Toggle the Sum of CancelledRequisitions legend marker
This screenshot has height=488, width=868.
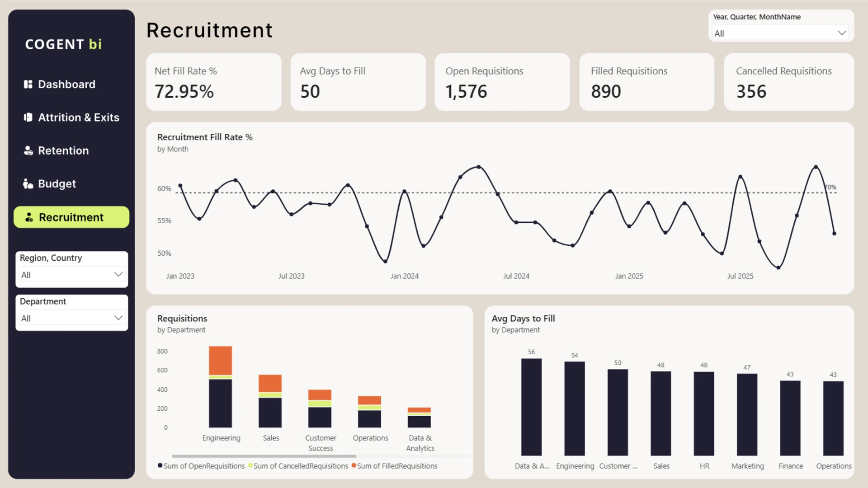coord(250,465)
